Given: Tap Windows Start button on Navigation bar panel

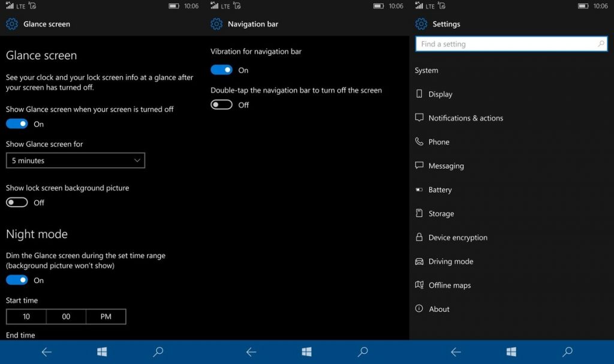Looking at the screenshot, I should (x=306, y=352).
